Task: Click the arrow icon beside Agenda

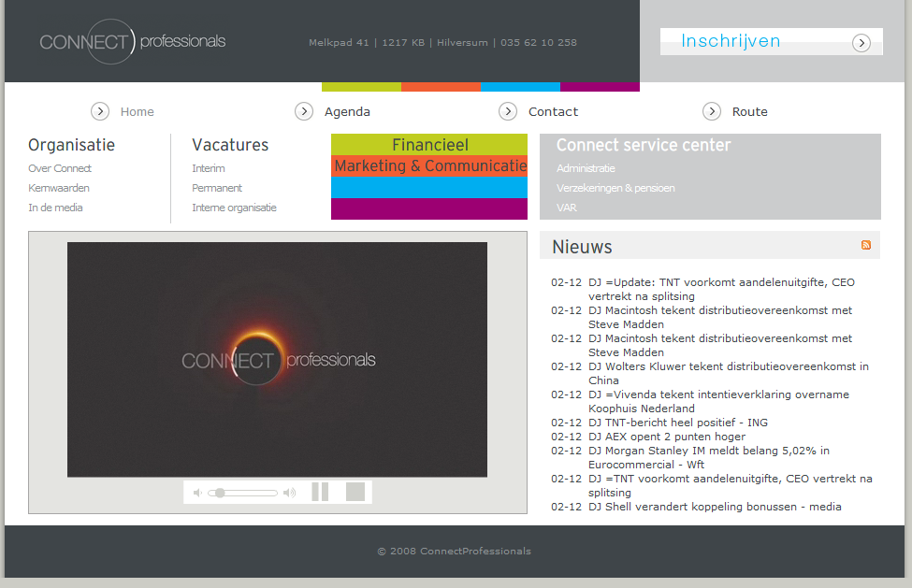Action: tap(304, 111)
